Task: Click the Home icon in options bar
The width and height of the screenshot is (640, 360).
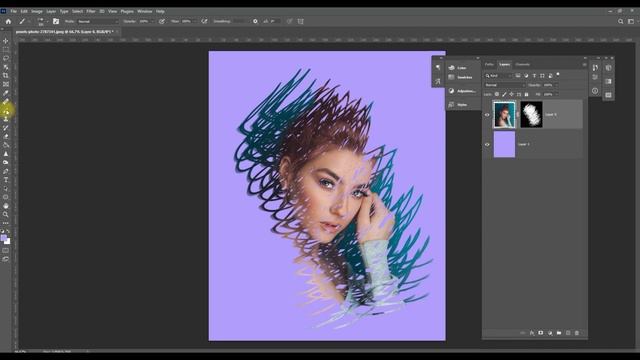Action: tap(9, 21)
